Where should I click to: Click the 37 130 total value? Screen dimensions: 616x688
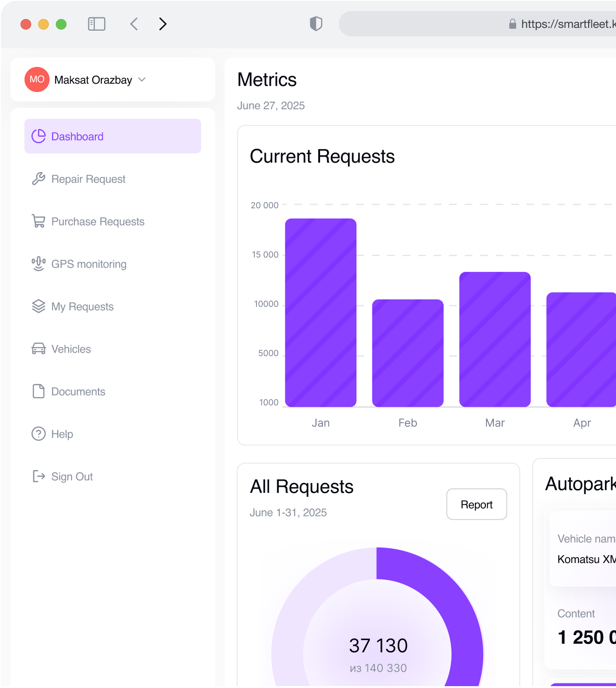378,646
